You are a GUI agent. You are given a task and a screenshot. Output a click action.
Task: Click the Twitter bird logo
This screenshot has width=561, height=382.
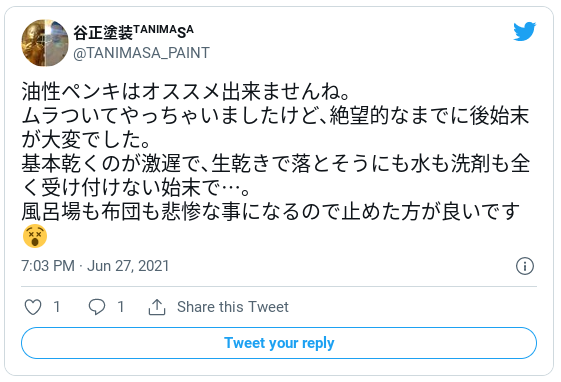coord(525,31)
